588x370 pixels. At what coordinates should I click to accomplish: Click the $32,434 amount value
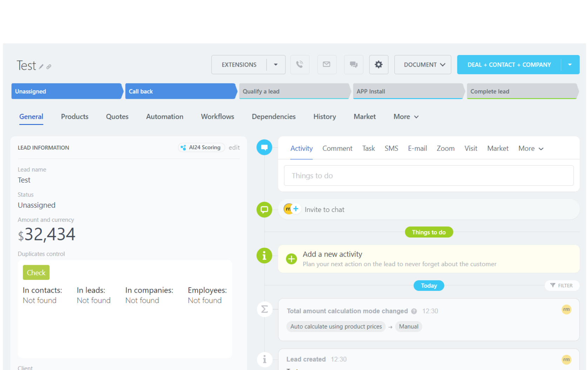coord(47,234)
